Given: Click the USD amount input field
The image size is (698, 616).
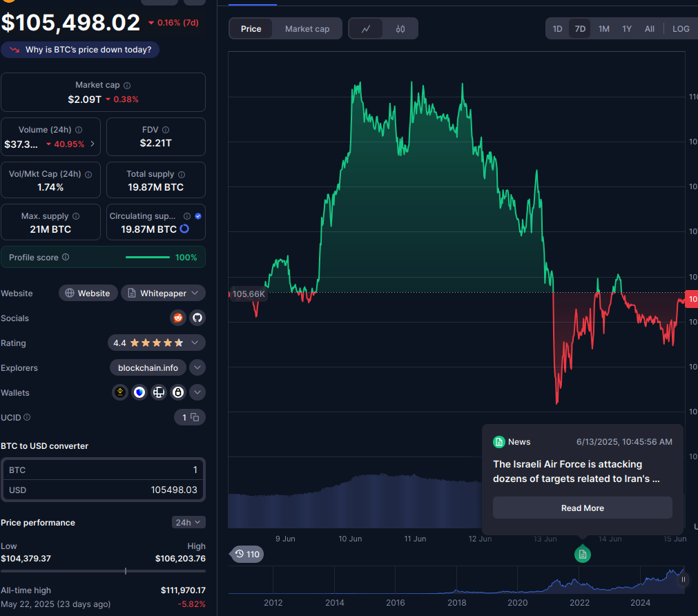Looking at the screenshot, I should coord(103,490).
